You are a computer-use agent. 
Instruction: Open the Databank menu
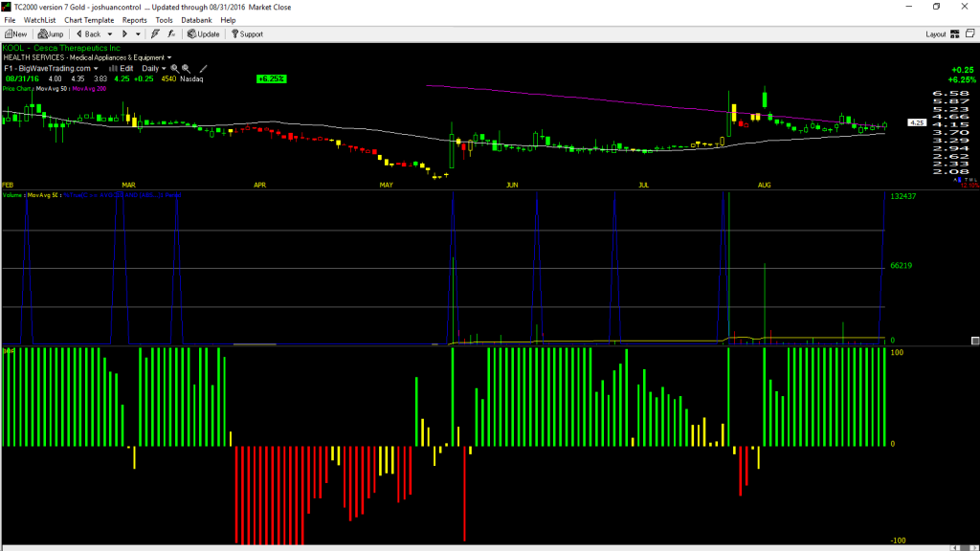196,20
